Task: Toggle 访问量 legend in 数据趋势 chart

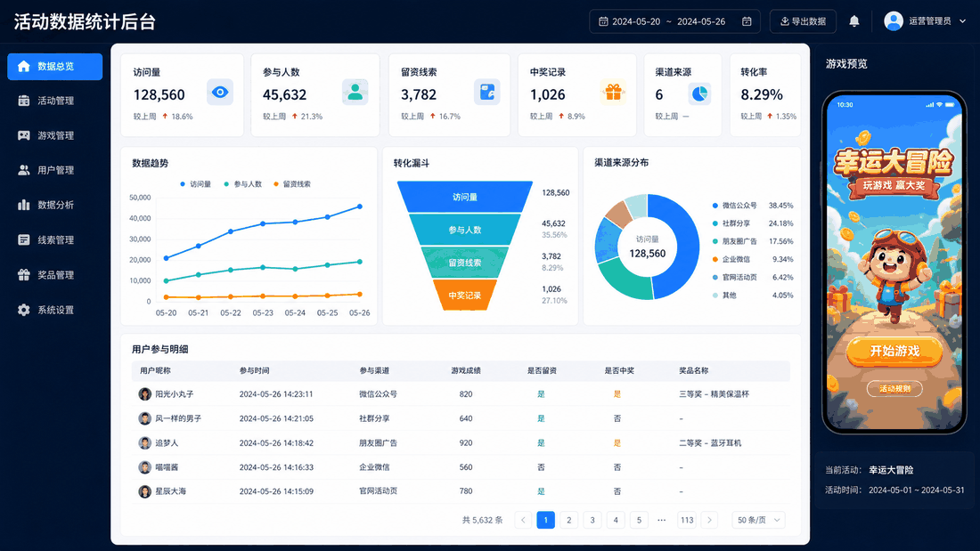Action: point(196,184)
